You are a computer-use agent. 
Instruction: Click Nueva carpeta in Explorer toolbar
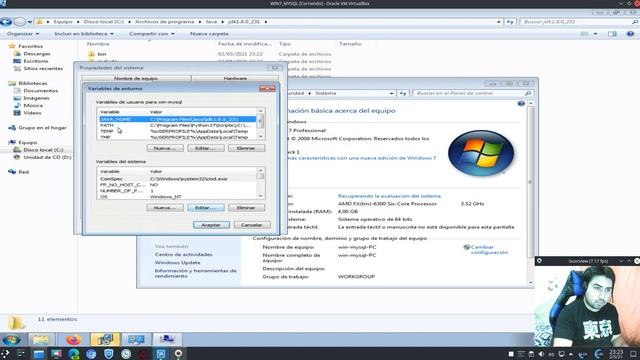[209, 34]
